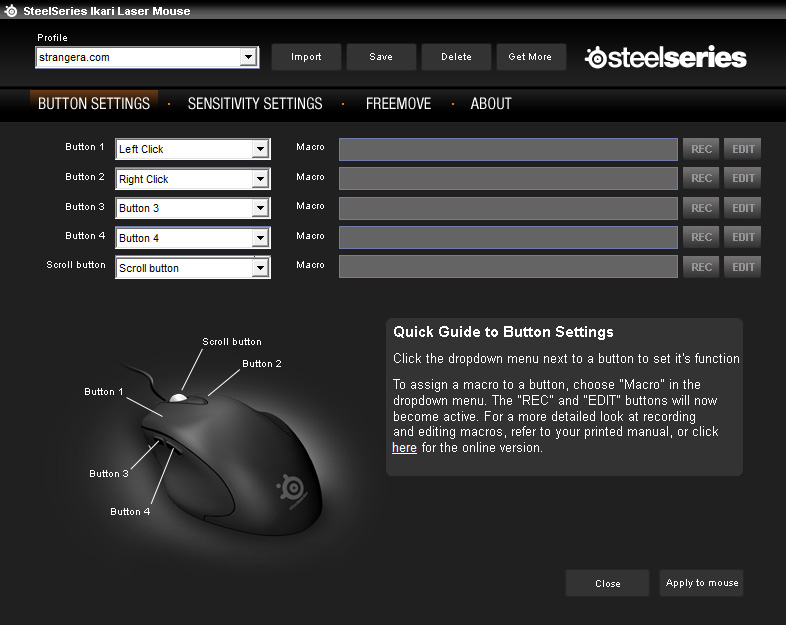786x625 pixels.
Task: Click the SteelSeries logo in header
Action: 665,57
